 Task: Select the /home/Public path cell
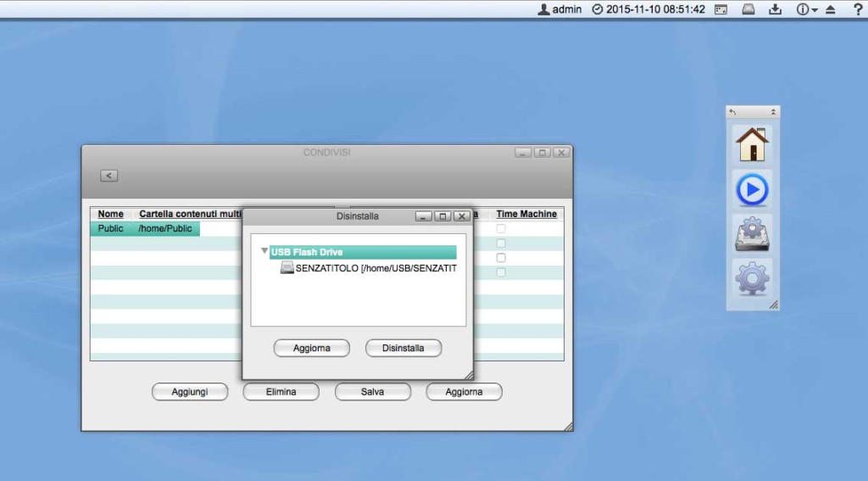(x=165, y=228)
